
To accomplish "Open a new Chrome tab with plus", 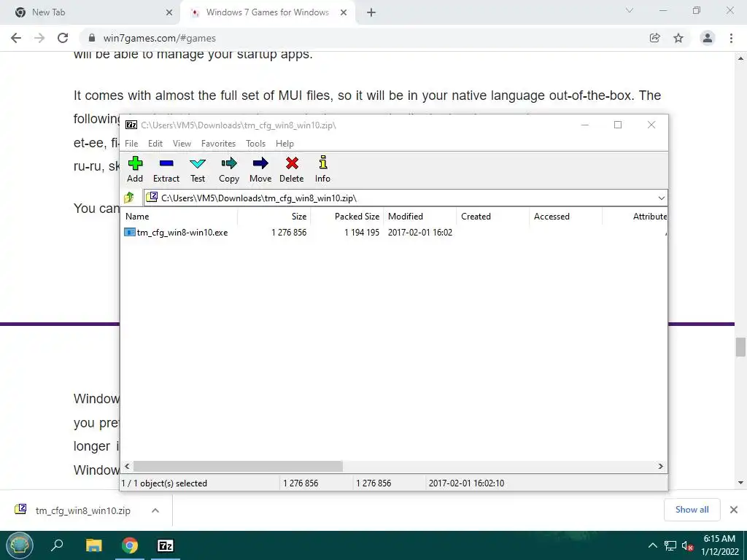I will [x=371, y=12].
